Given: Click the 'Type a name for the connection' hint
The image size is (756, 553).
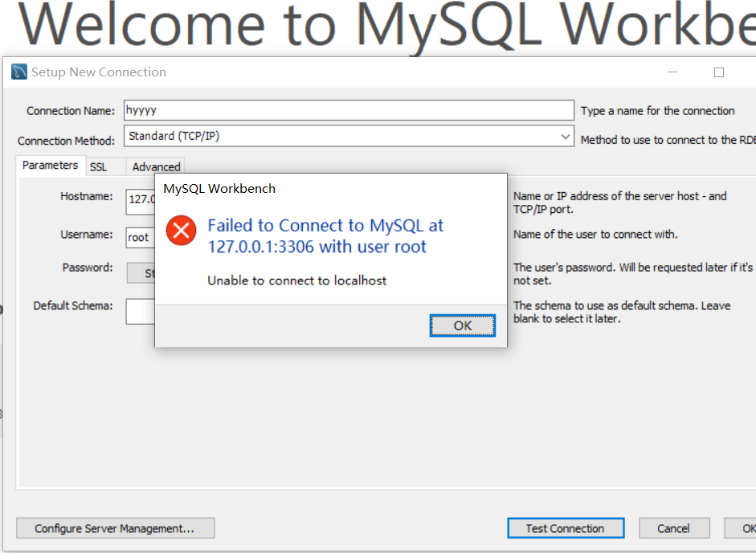Looking at the screenshot, I should click(x=658, y=111).
